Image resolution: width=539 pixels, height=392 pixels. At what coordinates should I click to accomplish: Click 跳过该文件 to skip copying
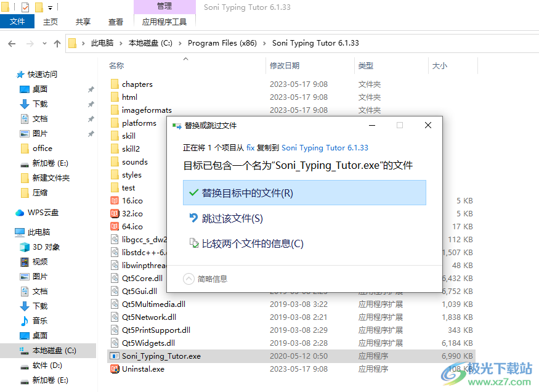232,217
